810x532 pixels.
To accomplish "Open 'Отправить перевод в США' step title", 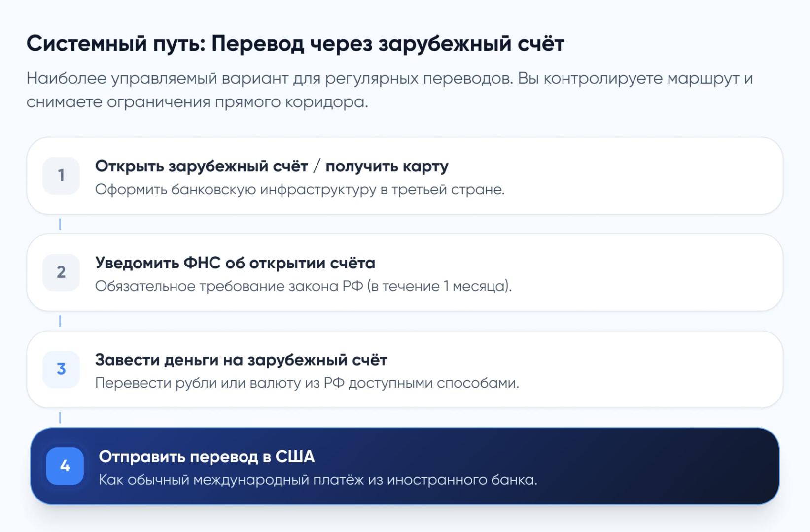I will (x=207, y=457).
